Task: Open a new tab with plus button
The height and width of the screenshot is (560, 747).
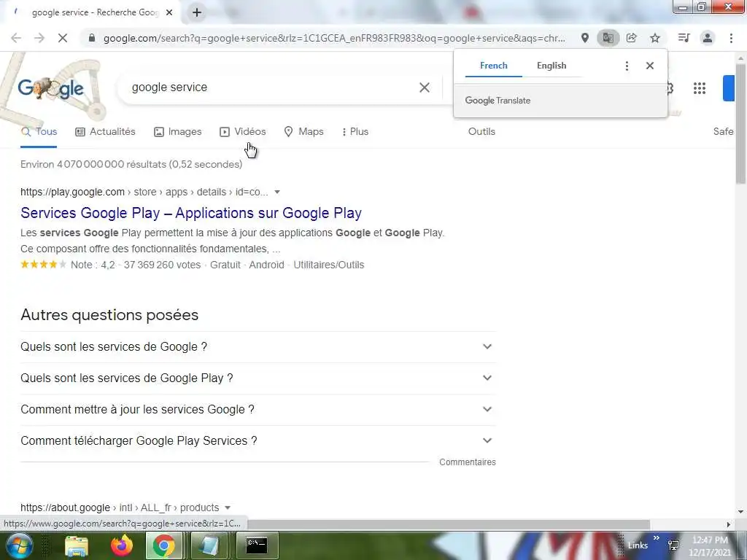Action: (197, 12)
